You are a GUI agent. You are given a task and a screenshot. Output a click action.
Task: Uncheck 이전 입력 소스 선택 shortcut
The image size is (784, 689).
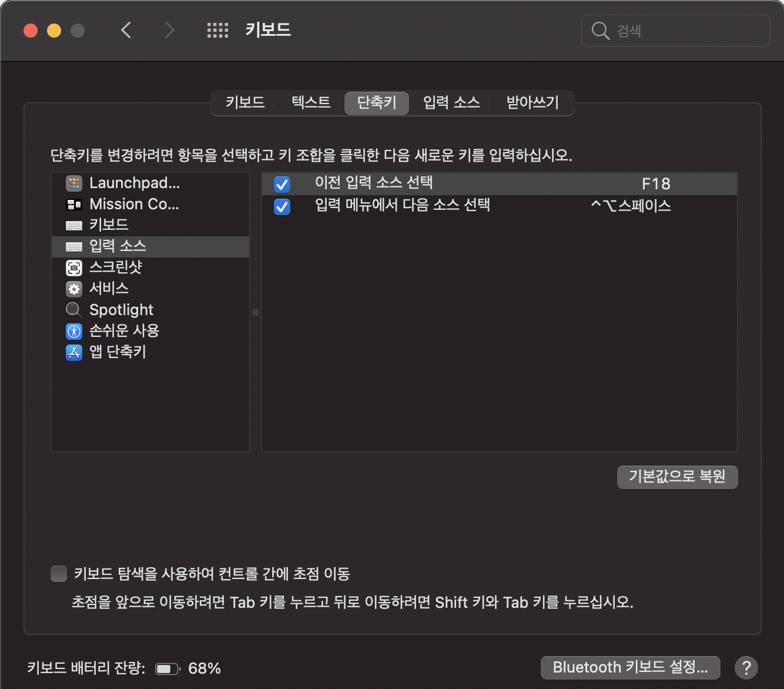tap(282, 184)
